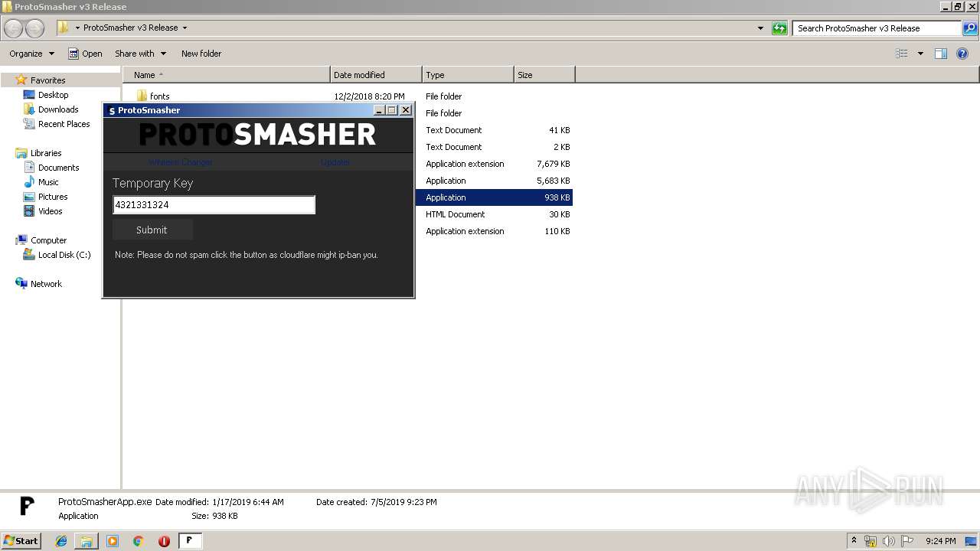Expand breadcrumb arrow after ProtoSmasher v3 Release
Viewport: 980px width, 551px height.
[185, 28]
